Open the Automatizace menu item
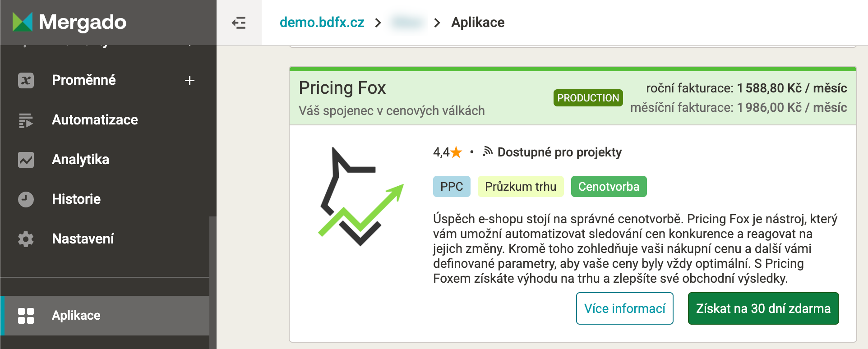This screenshot has height=349, width=868. point(95,120)
